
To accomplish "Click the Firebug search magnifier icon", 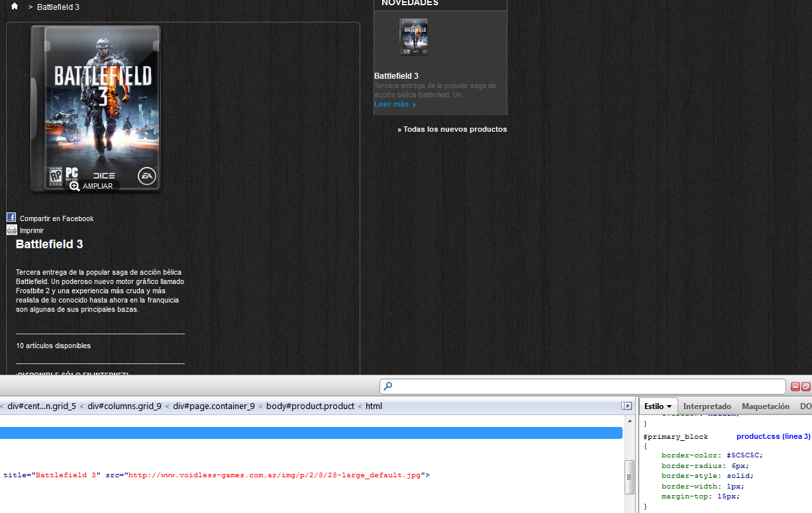I will 387,386.
